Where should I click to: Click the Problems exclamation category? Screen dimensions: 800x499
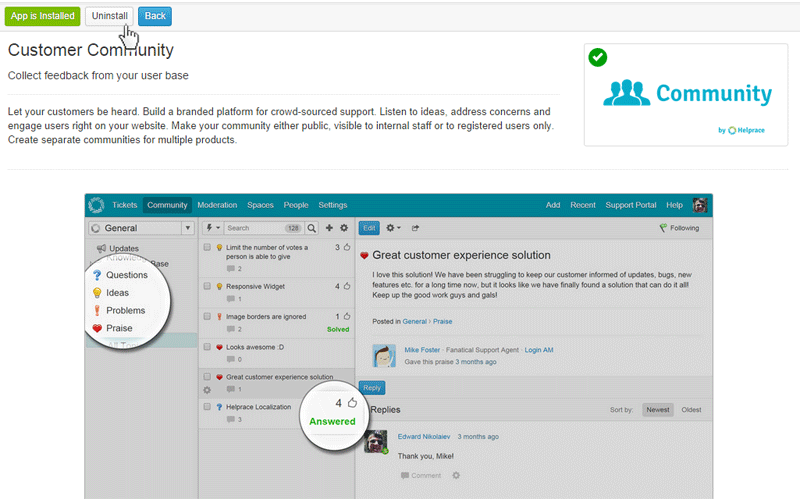(x=125, y=311)
